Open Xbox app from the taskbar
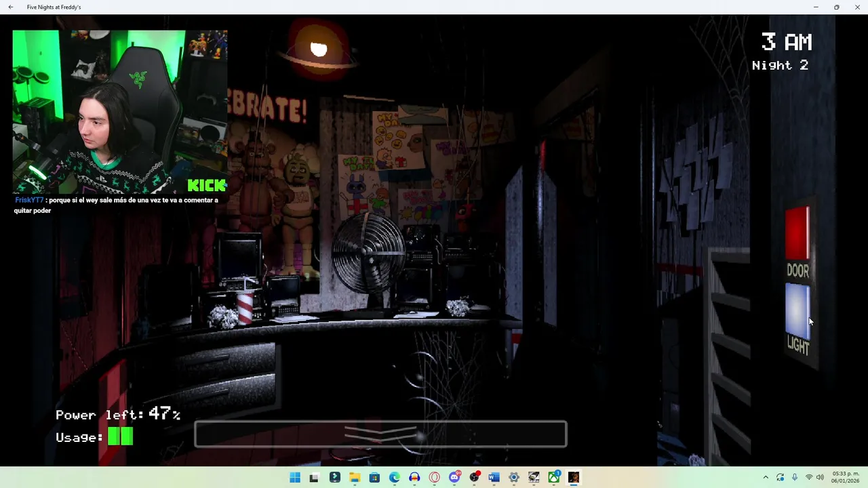 (x=554, y=478)
